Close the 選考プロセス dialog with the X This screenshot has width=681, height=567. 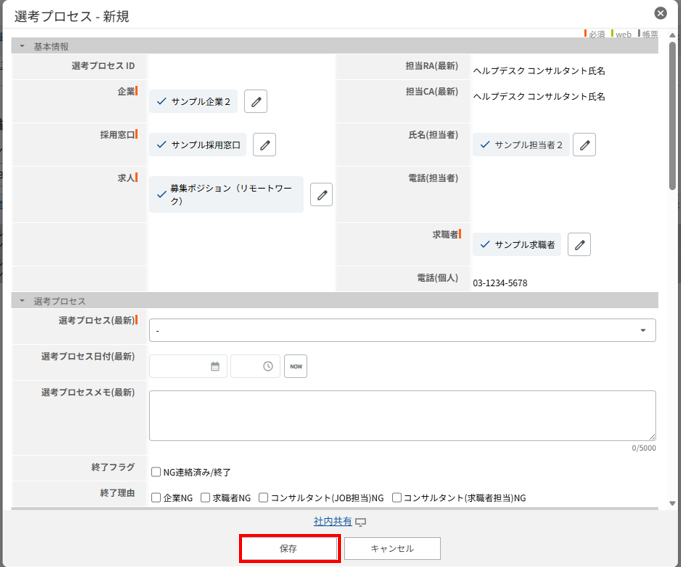(660, 13)
